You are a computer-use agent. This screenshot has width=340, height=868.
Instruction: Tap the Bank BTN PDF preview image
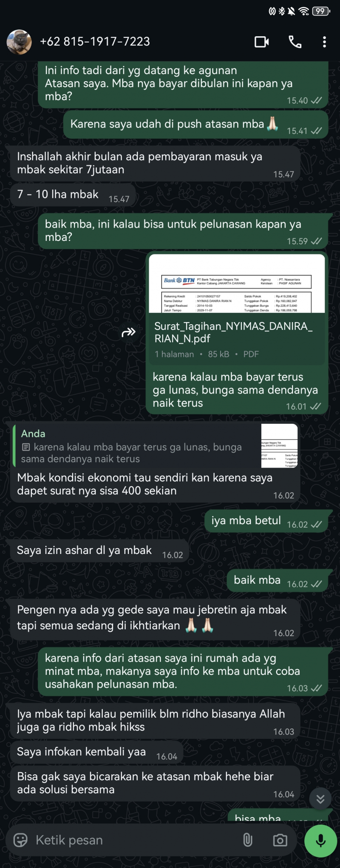[237, 284]
